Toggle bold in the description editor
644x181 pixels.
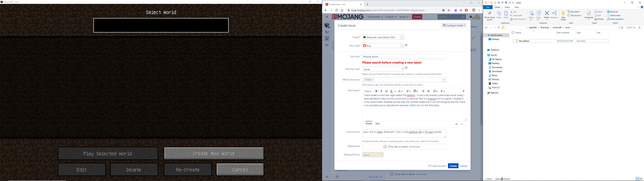[376, 91]
